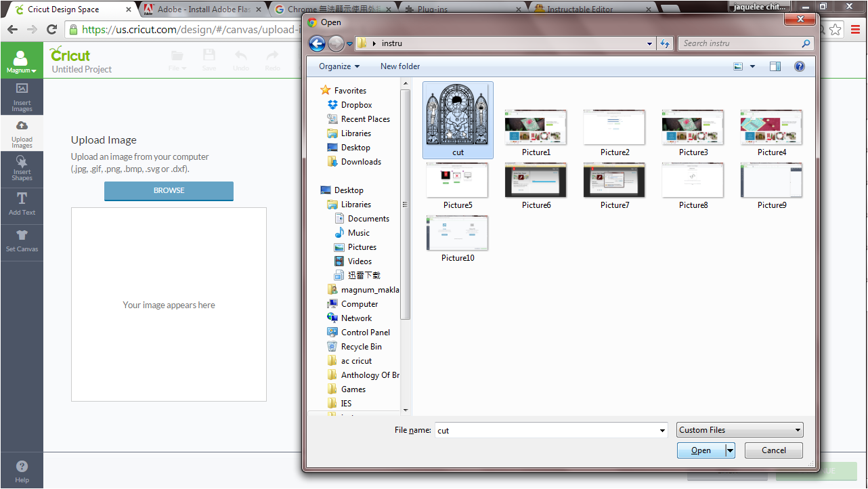Select the Pictures library

click(362, 247)
